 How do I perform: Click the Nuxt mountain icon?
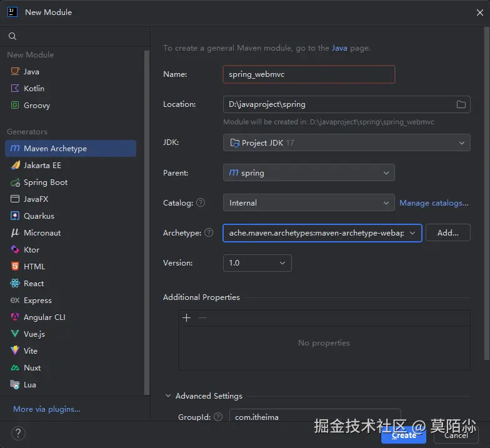coord(15,367)
